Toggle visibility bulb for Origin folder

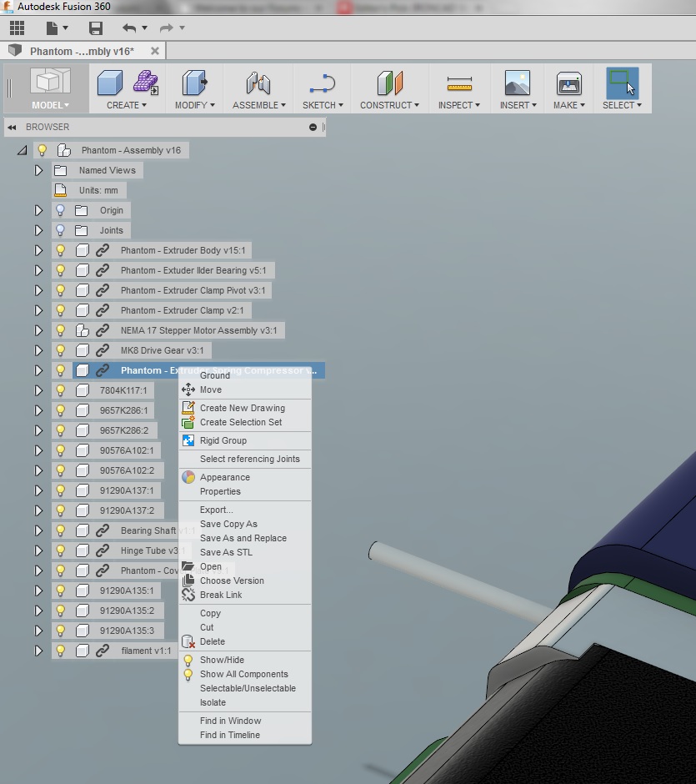pyautogui.click(x=60, y=210)
